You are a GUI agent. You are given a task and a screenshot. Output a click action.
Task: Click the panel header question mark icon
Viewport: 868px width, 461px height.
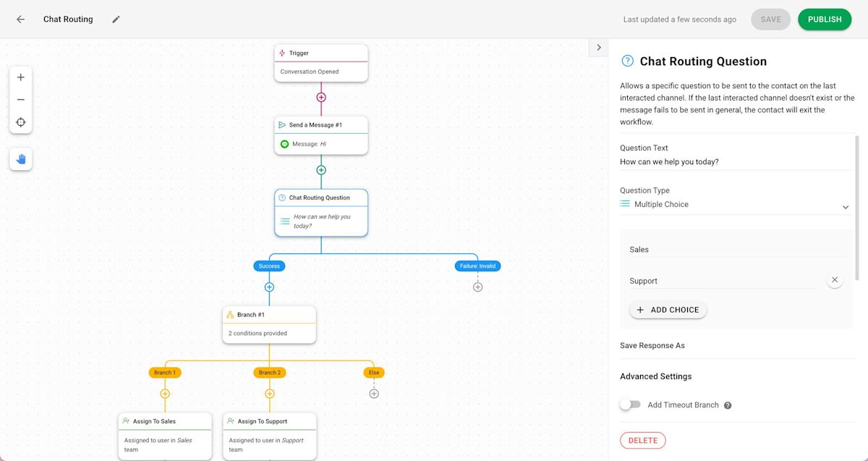(627, 61)
